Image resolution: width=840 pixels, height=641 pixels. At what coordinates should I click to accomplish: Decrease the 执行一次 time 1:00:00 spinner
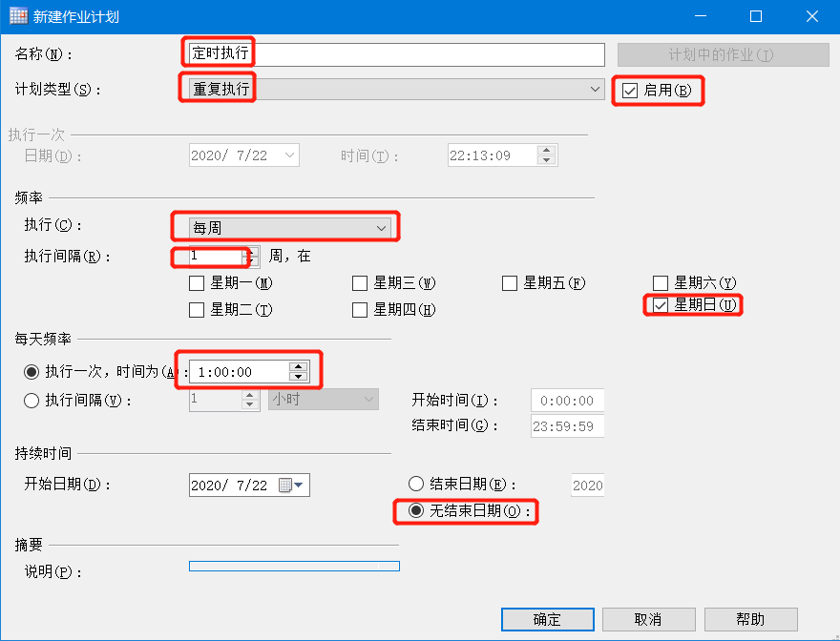[299, 377]
